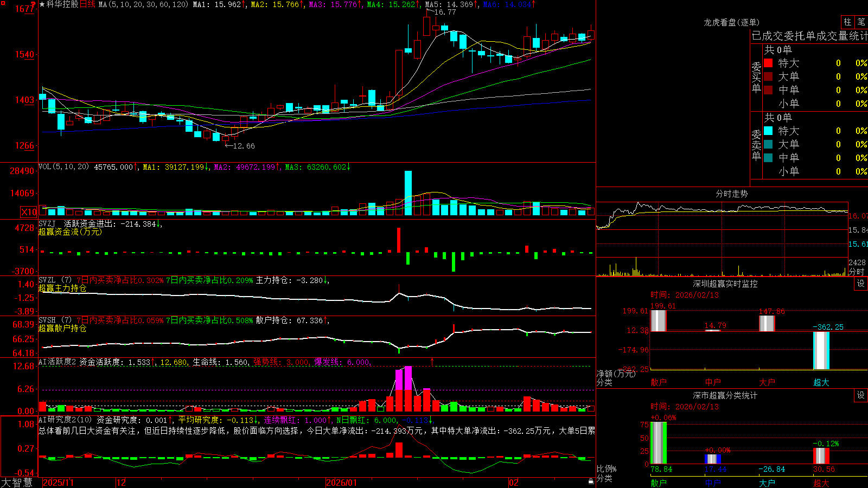Click the 深圳超赢实时监控 panel title
This screenshot has height=488, width=868.
click(725, 284)
